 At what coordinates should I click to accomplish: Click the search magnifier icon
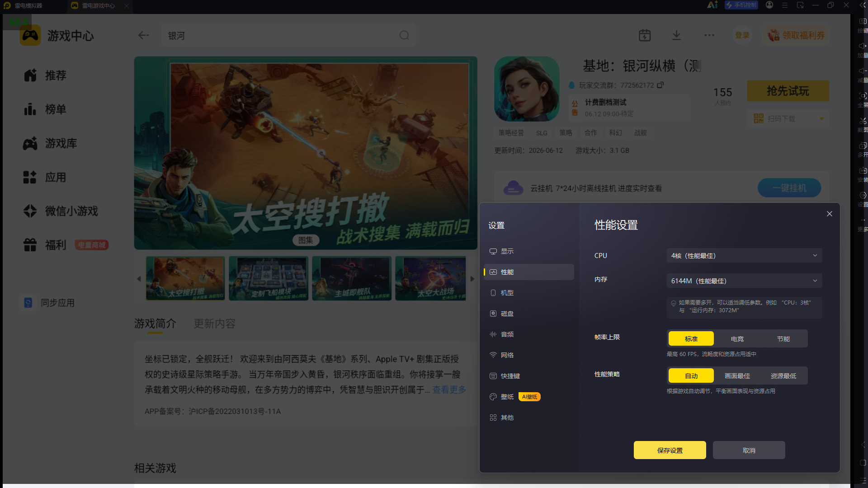tap(404, 35)
